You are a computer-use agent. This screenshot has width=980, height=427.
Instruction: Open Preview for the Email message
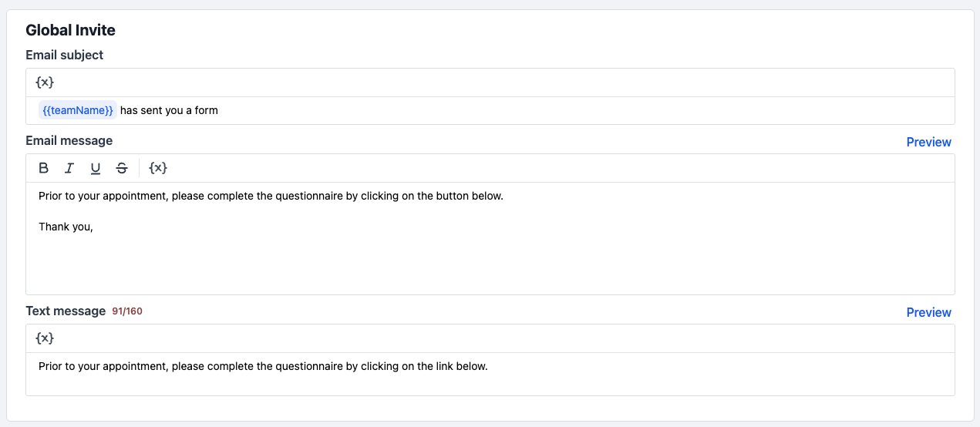click(928, 142)
